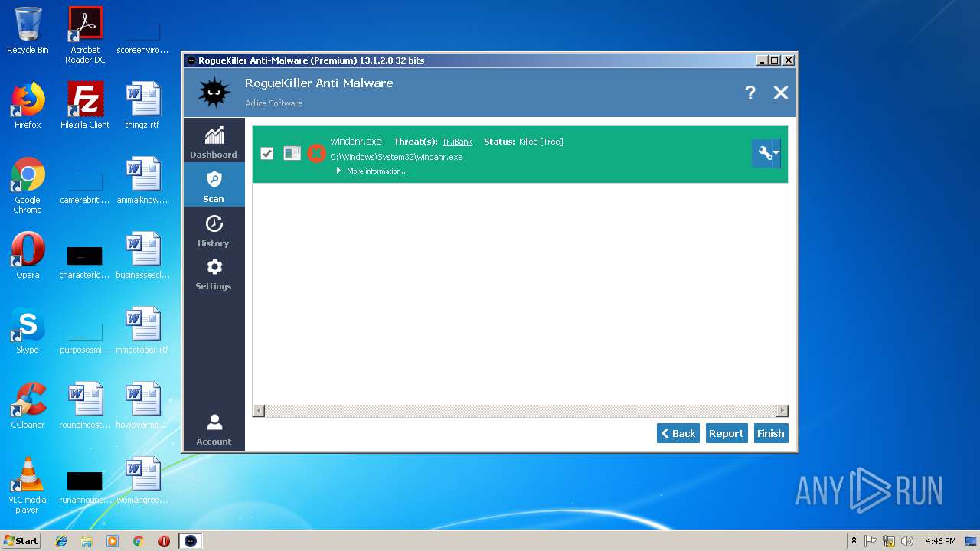Select the Scan tab in sidebar
980x551 pixels.
click(x=214, y=185)
